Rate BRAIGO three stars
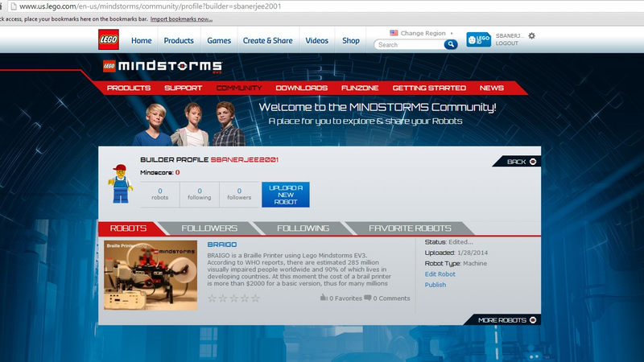This screenshot has height=362, width=644. pos(233,298)
